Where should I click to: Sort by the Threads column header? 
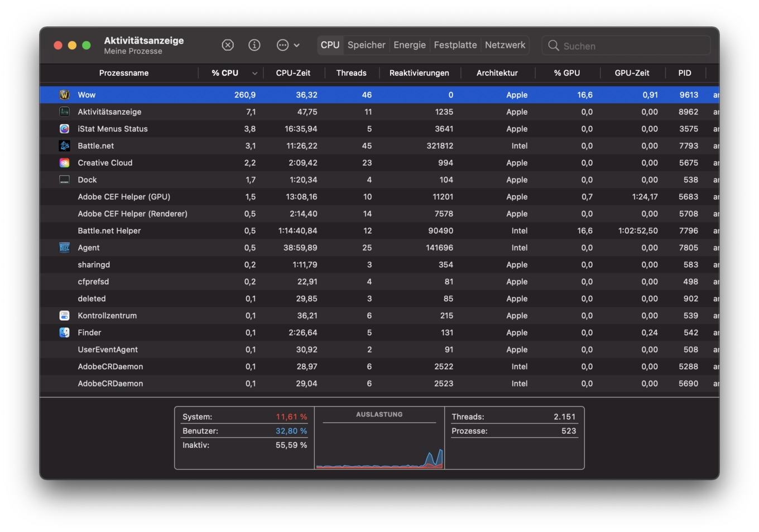coord(352,73)
